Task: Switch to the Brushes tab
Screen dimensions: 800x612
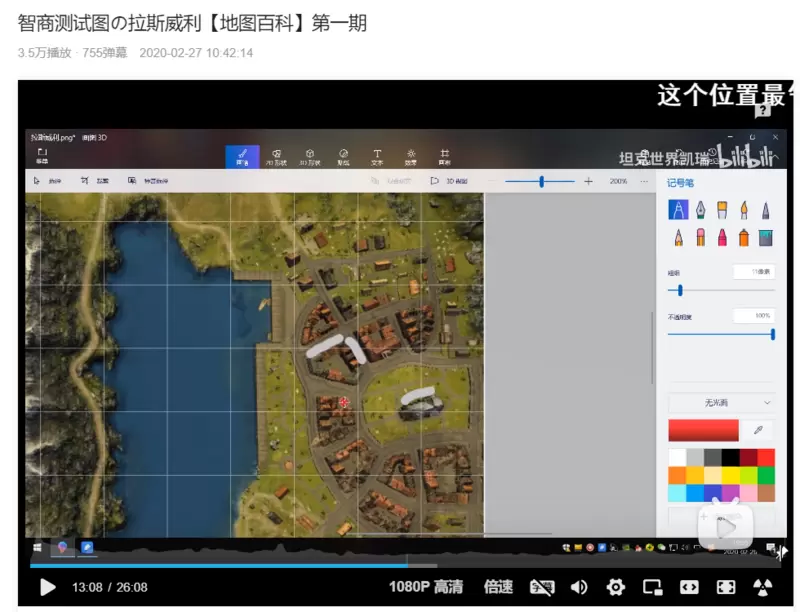Action: click(242, 156)
